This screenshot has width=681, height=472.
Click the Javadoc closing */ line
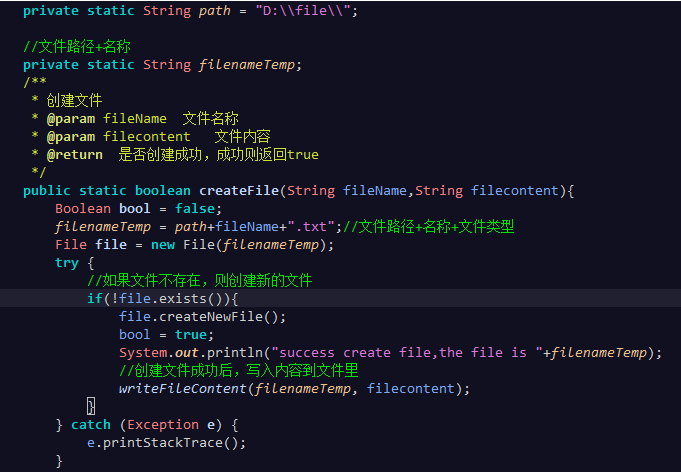(x=39, y=172)
